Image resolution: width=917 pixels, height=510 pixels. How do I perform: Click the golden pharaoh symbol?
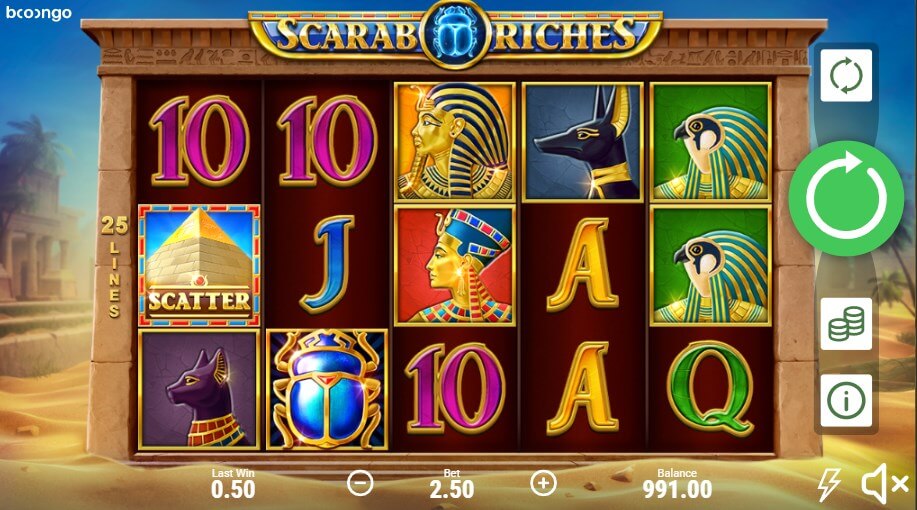tap(455, 142)
